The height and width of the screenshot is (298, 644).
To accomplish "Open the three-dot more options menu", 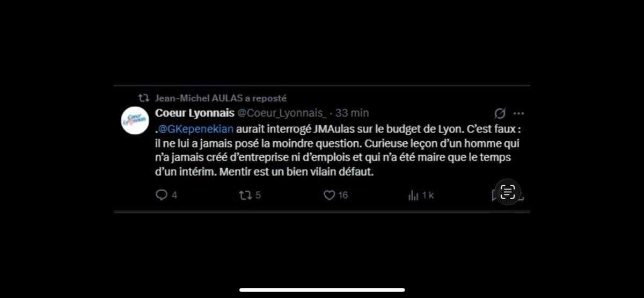I will (518, 113).
